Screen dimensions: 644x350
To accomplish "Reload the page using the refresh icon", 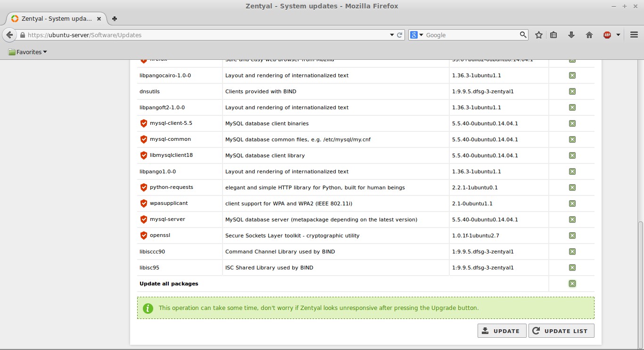I will (x=400, y=35).
